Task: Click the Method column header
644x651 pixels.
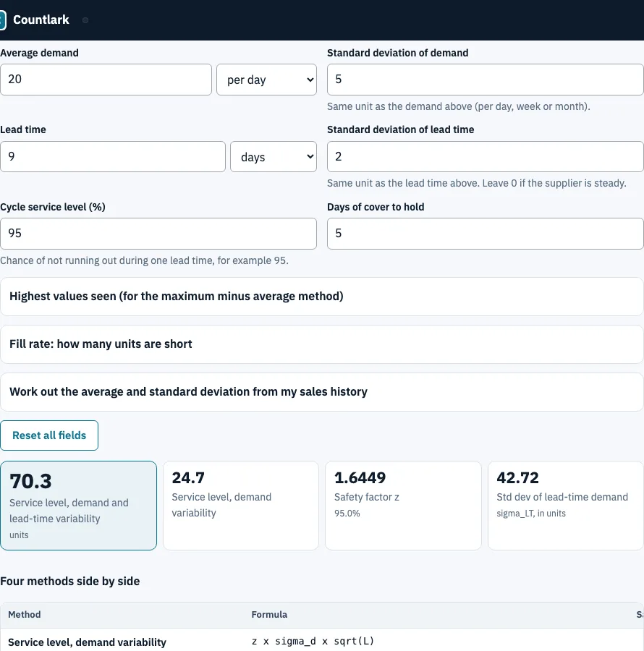Action: coord(25,614)
